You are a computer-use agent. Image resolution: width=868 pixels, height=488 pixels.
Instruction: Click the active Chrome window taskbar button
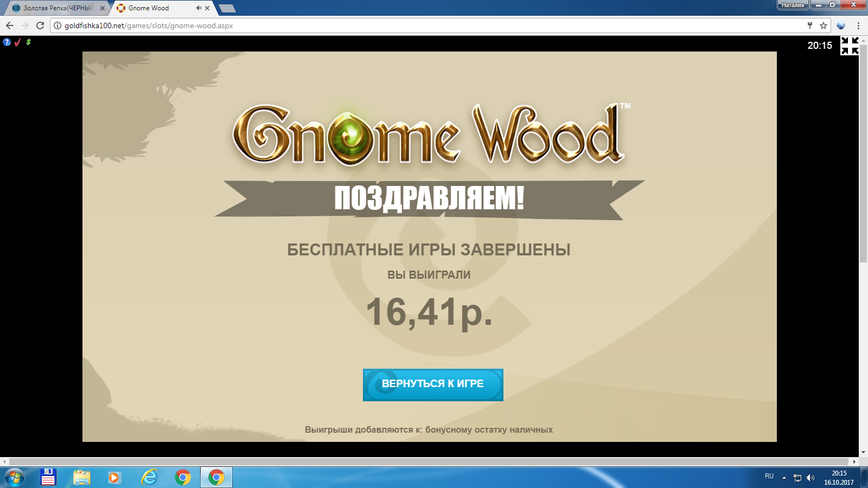pos(216,477)
